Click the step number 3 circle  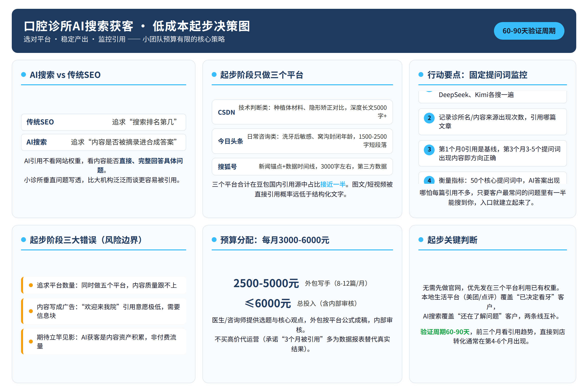pos(429,149)
